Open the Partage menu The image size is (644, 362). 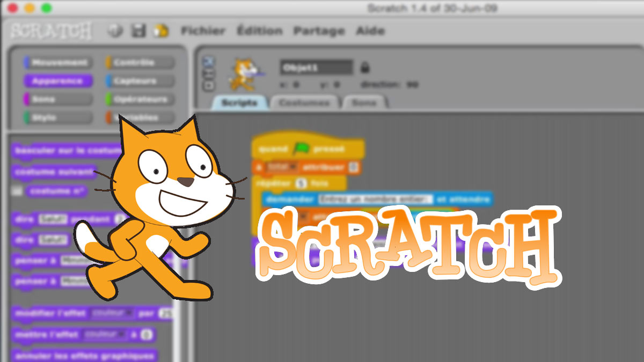tap(319, 31)
